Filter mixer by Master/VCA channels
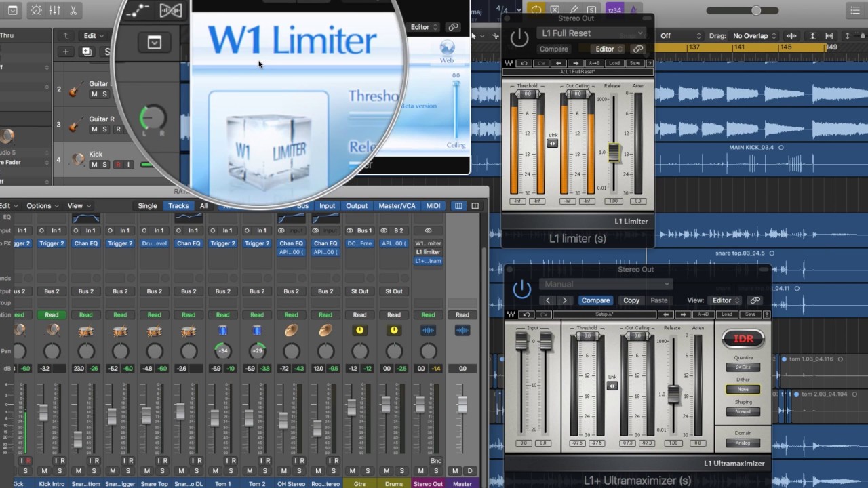 pyautogui.click(x=397, y=206)
